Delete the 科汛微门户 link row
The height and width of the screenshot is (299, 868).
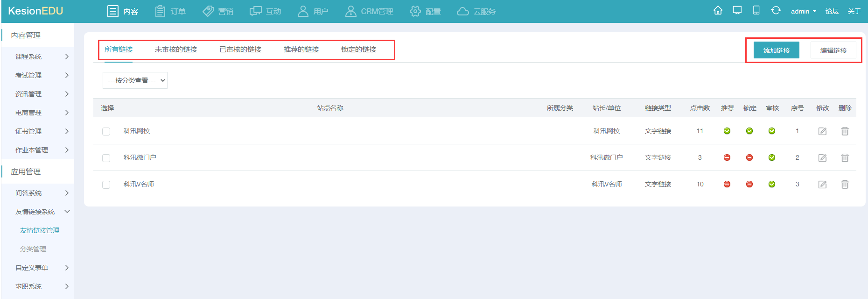click(845, 158)
